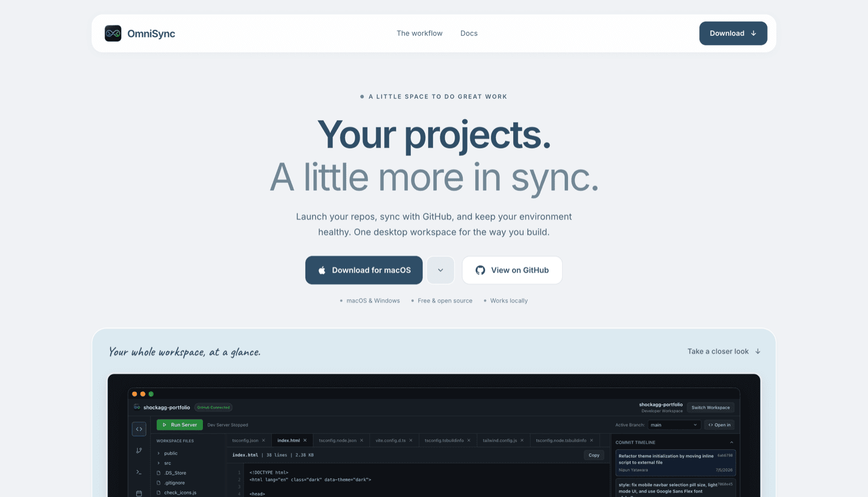
Task: Close the vite.config.d.ts tab
Action: (411, 441)
